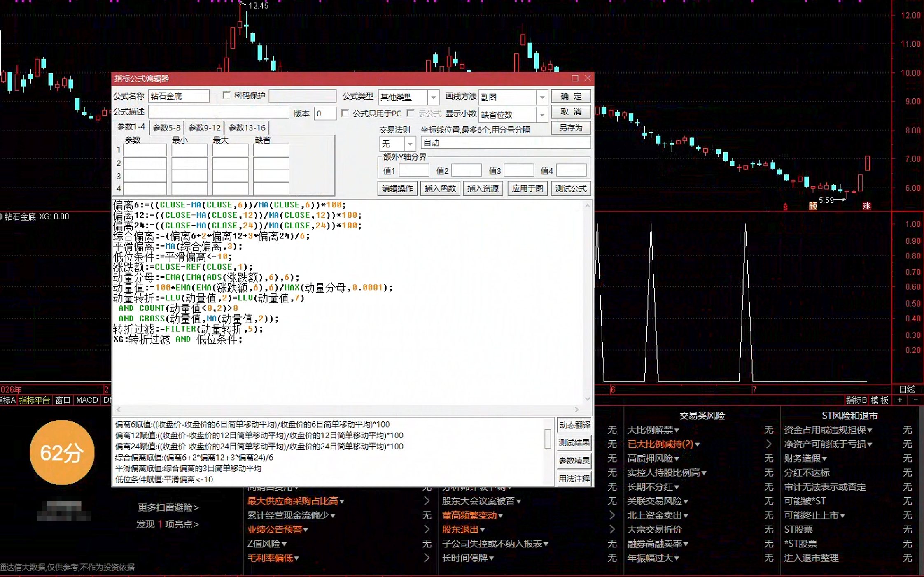Open the 董高频繁变动 item

tap(473, 515)
